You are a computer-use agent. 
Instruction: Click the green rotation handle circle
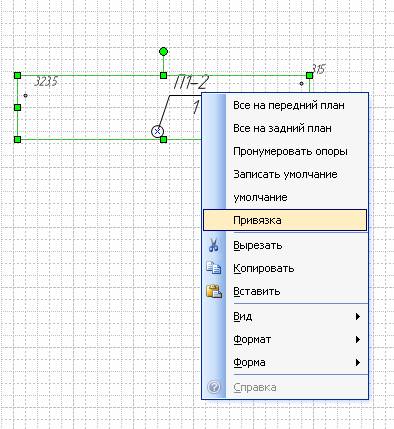(163, 52)
